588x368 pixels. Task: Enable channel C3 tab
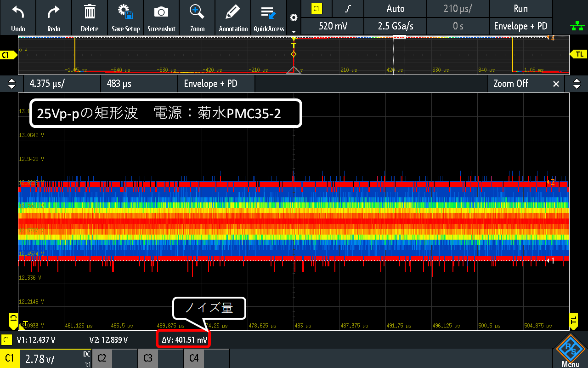point(161,358)
